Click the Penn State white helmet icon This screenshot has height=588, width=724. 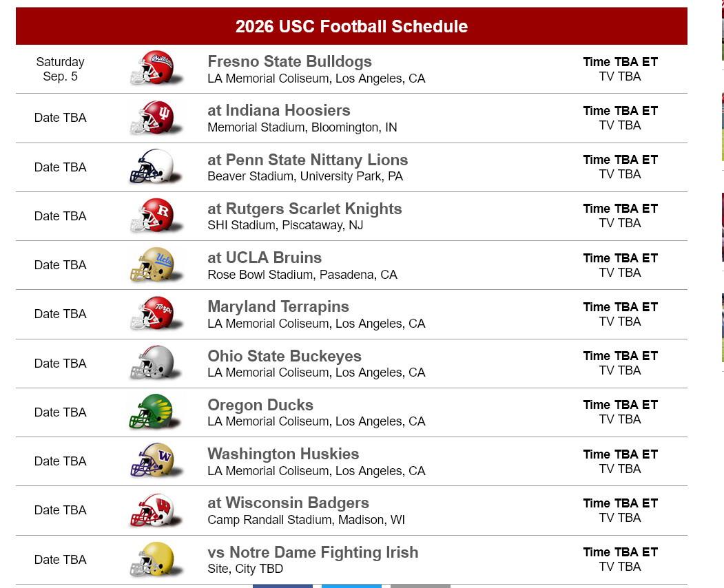point(156,167)
